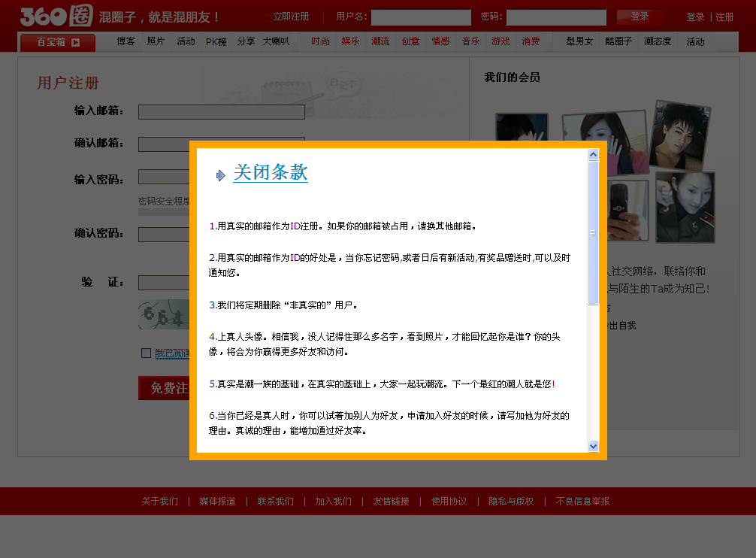Image resolution: width=756 pixels, height=558 pixels.
Task: Focus the 密码 field in the header
Action: point(556,17)
